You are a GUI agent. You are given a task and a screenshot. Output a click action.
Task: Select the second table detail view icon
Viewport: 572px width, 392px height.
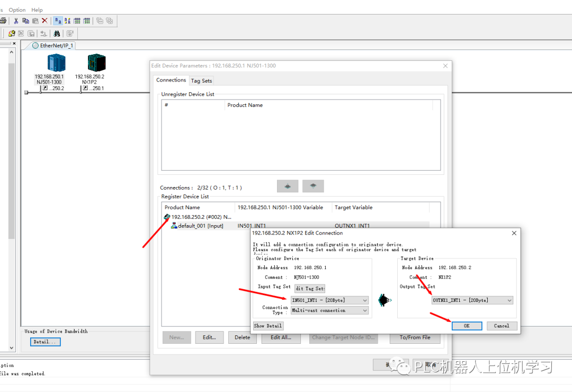(86, 21)
